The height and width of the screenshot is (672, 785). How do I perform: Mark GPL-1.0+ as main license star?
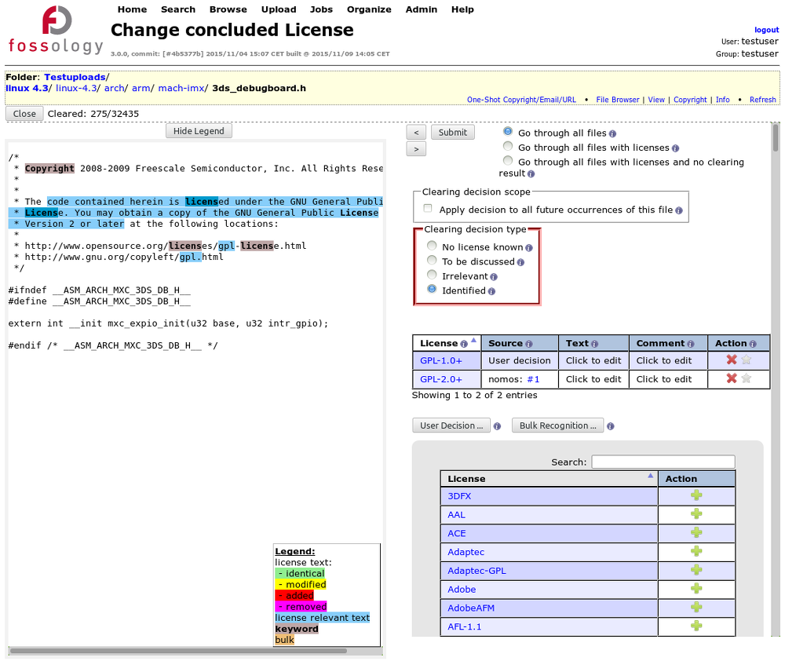pos(747,360)
